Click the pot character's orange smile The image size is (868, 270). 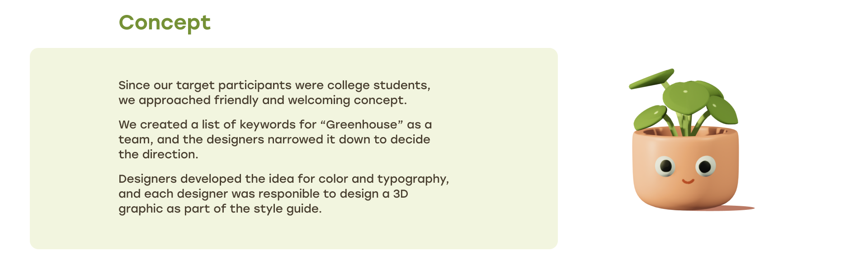688,181
